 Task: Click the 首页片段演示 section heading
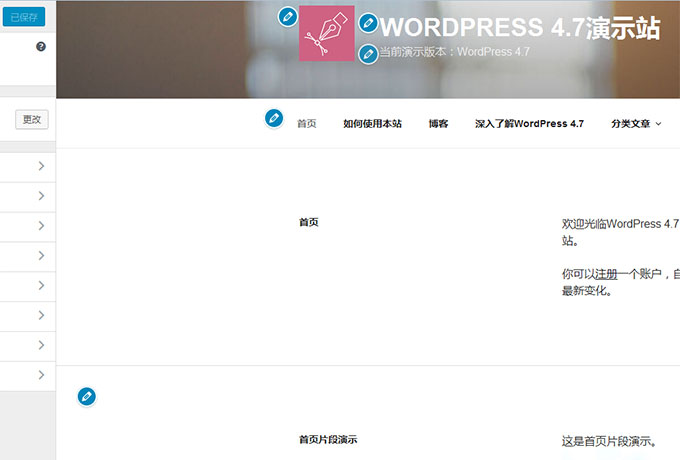pyautogui.click(x=328, y=440)
